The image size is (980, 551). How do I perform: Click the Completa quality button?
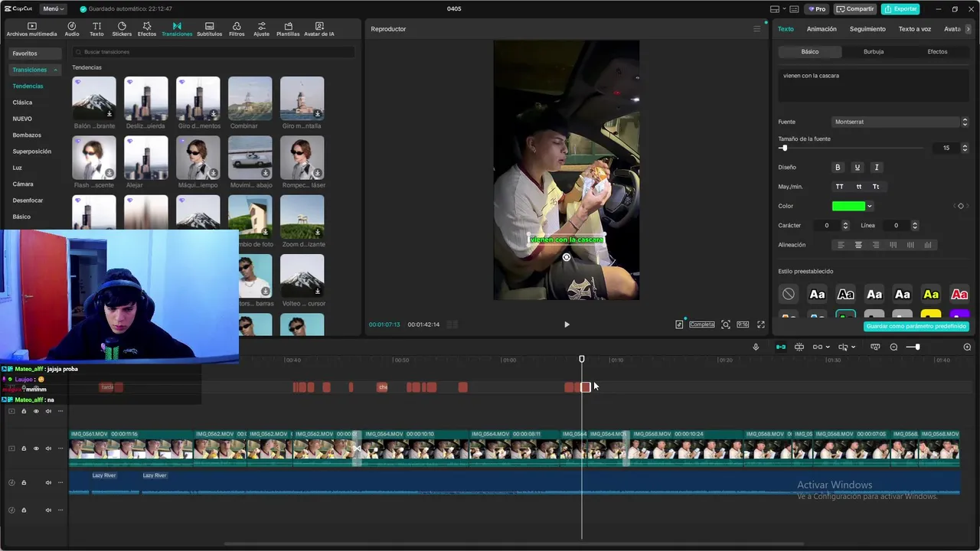click(x=702, y=324)
